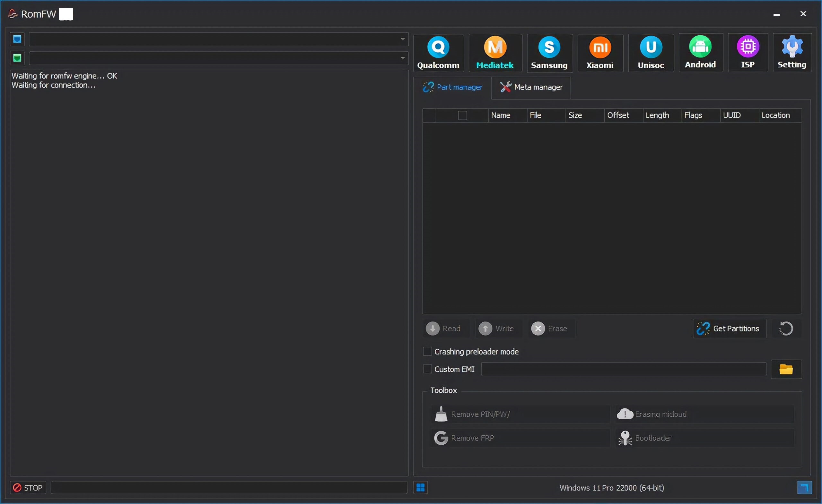This screenshot has height=504, width=822.
Task: Click the Location column header
Action: click(780, 115)
